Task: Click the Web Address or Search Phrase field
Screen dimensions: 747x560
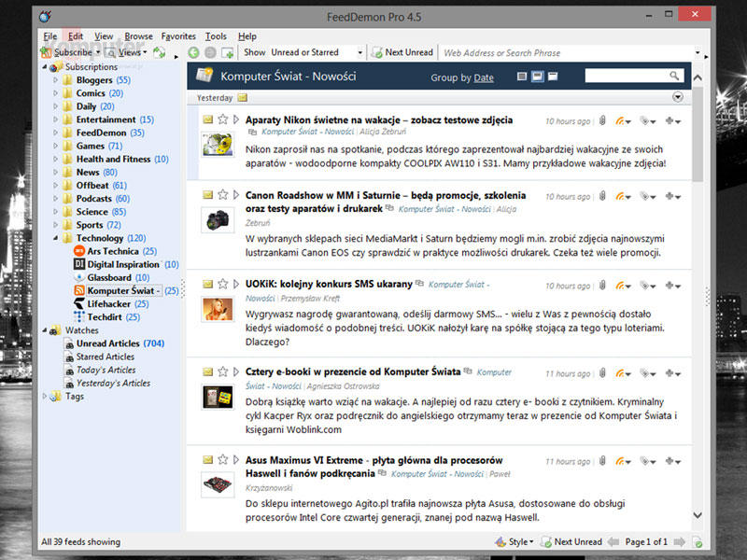Action: [x=567, y=53]
